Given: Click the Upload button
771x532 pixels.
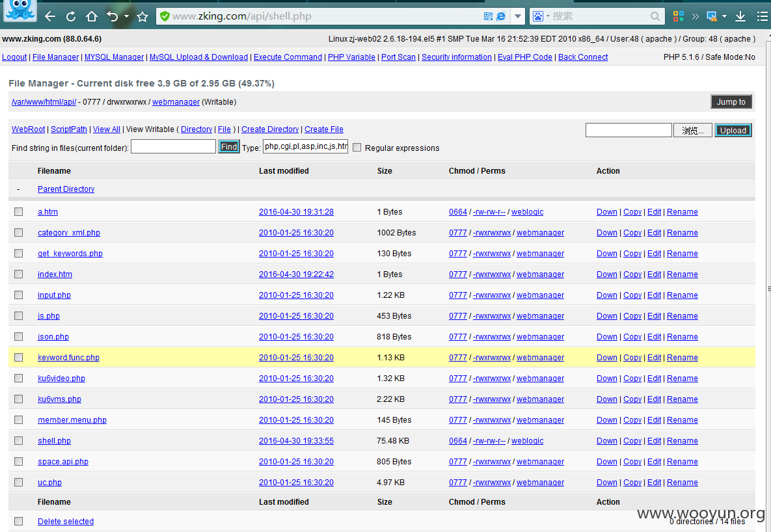Looking at the screenshot, I should click(x=733, y=130).
